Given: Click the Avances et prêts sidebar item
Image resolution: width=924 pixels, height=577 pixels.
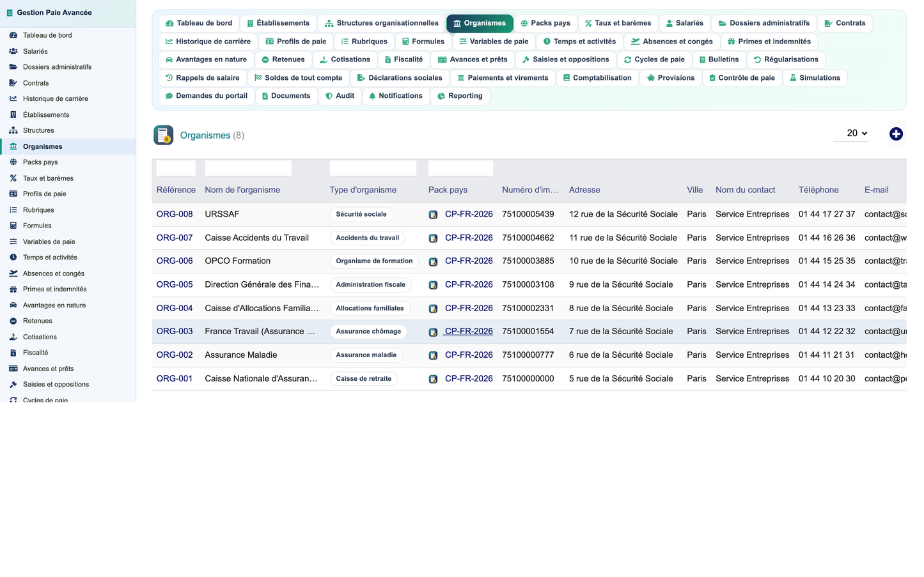Looking at the screenshot, I should pyautogui.click(x=68, y=369).
